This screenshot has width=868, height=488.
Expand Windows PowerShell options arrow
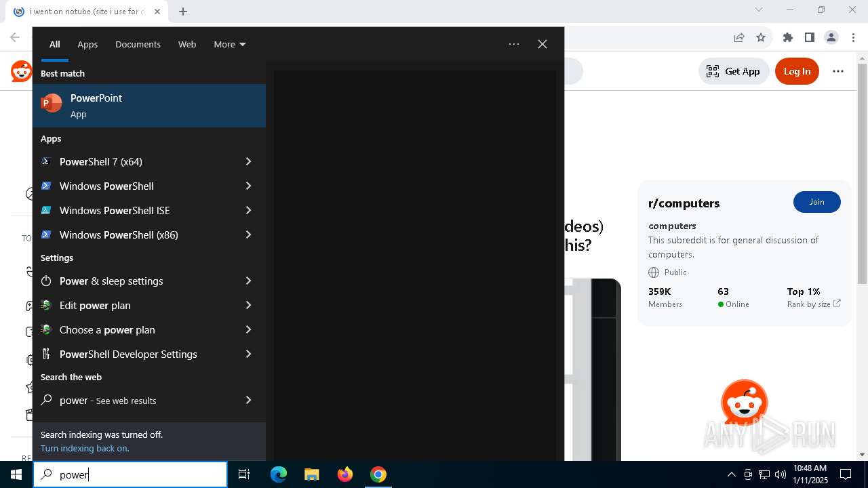[x=248, y=186]
